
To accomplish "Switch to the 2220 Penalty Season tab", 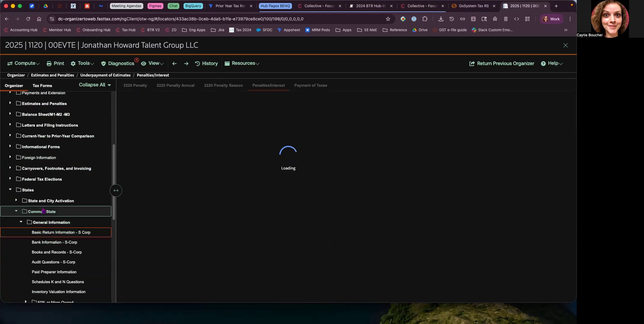I will (223, 85).
